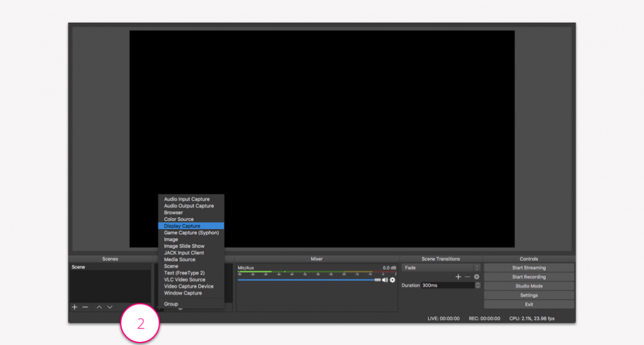Choose Audio Input Capture from menu
644x345 pixels.
pyautogui.click(x=191, y=199)
